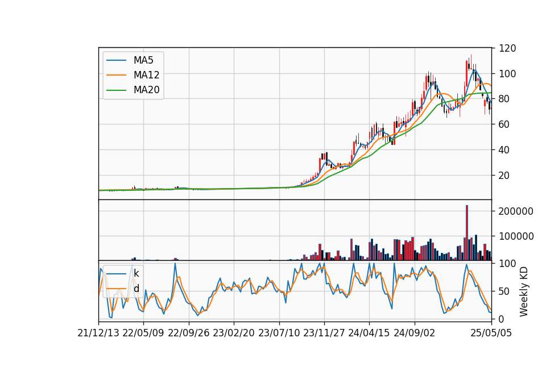Viewport: 546px width, 392px height.
Task: Click the 100000 volume axis label
Action: 516,236
